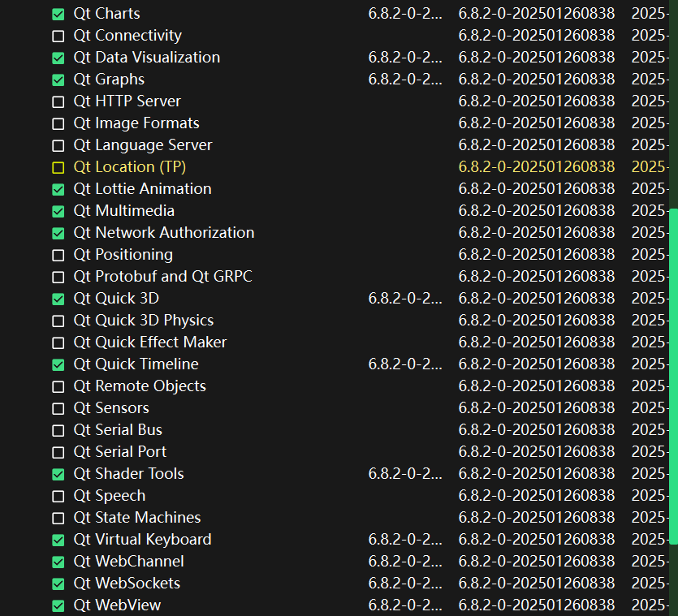Check the Qt State Machines checkbox
The height and width of the screenshot is (616, 678).
pos(58,519)
